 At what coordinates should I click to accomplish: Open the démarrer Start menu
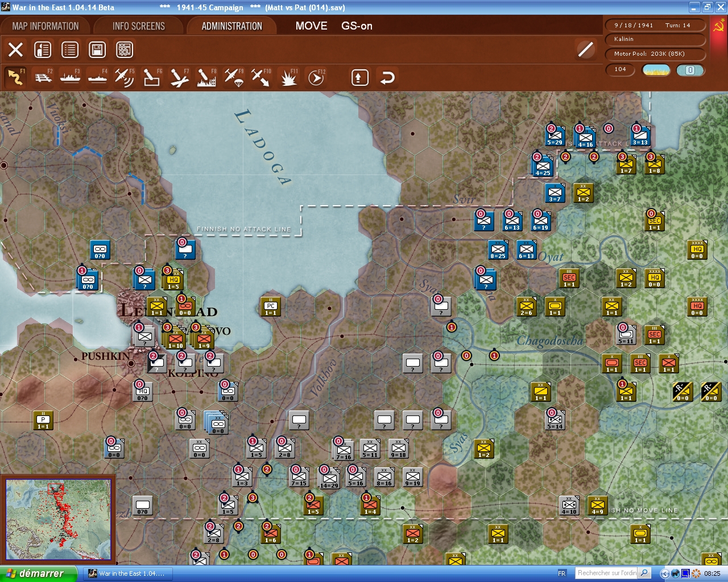tap(38, 573)
